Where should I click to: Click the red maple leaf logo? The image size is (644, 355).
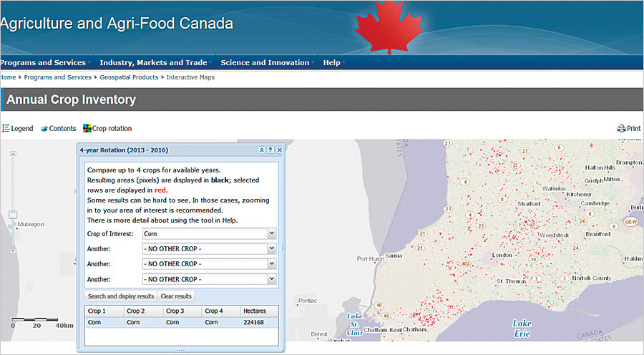[x=389, y=27]
